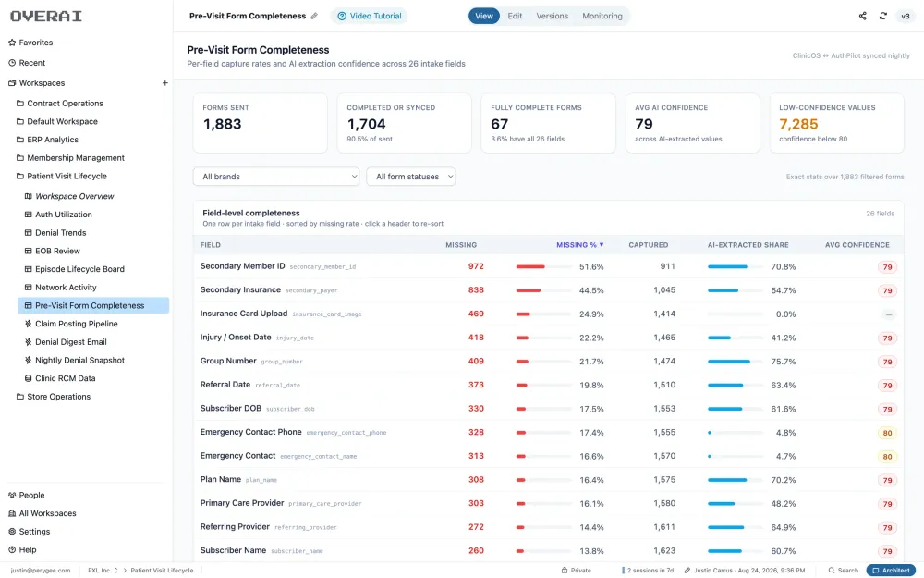Click the Architect button

pos(891,571)
